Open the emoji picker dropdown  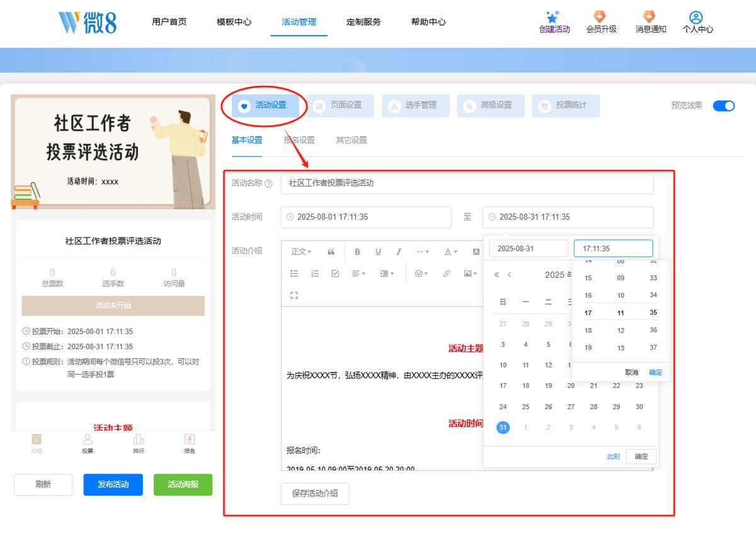click(421, 273)
